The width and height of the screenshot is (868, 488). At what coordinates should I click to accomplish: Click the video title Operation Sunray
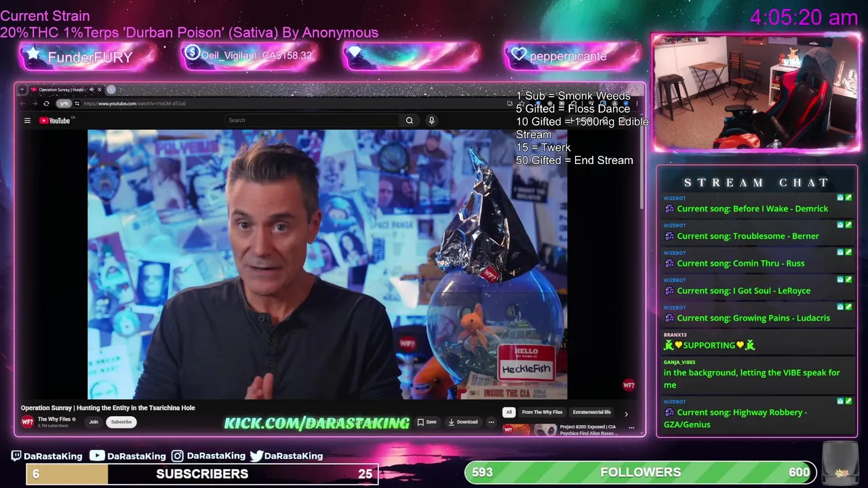point(108,408)
